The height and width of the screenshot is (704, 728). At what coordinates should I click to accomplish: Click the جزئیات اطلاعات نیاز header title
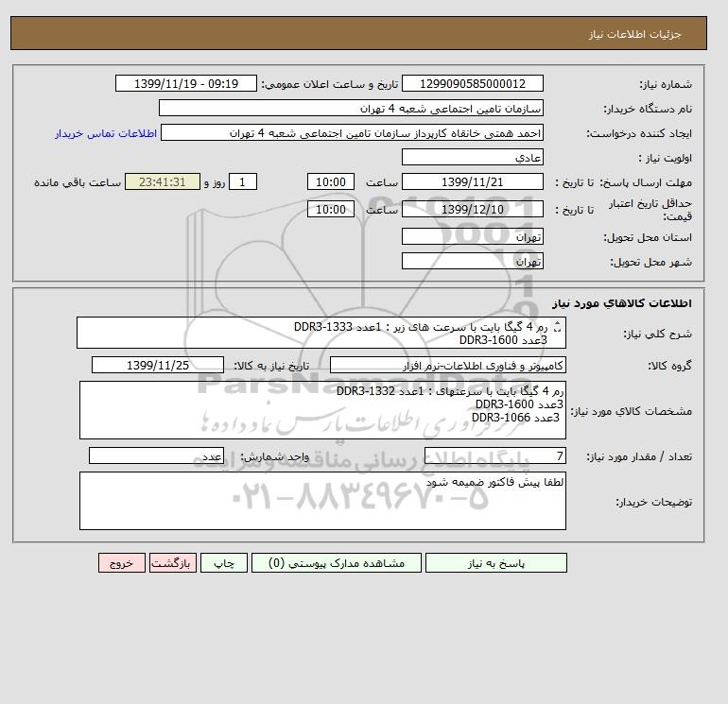click(634, 35)
